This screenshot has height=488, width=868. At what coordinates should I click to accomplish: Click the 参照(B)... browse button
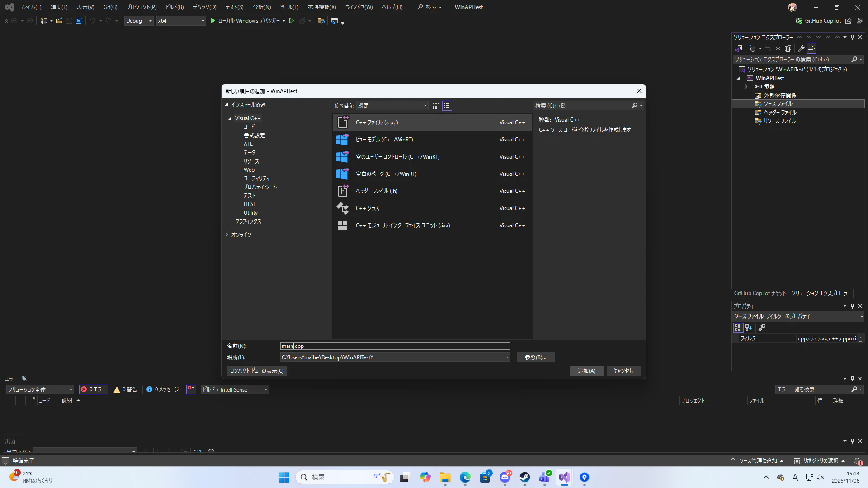click(x=535, y=357)
